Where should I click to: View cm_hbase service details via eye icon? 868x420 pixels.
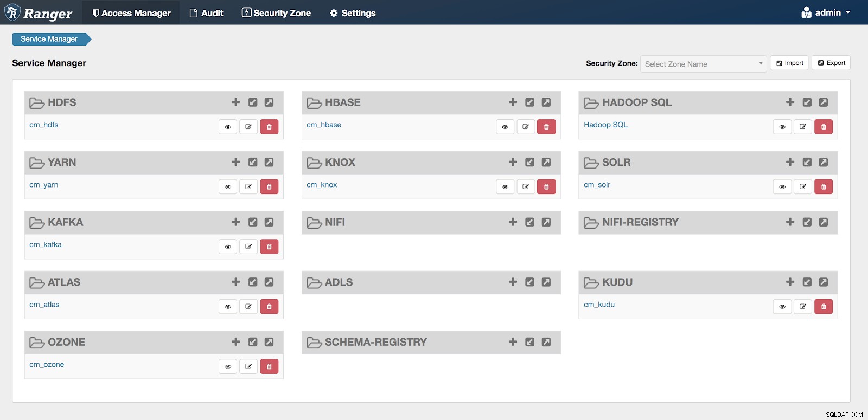click(505, 127)
